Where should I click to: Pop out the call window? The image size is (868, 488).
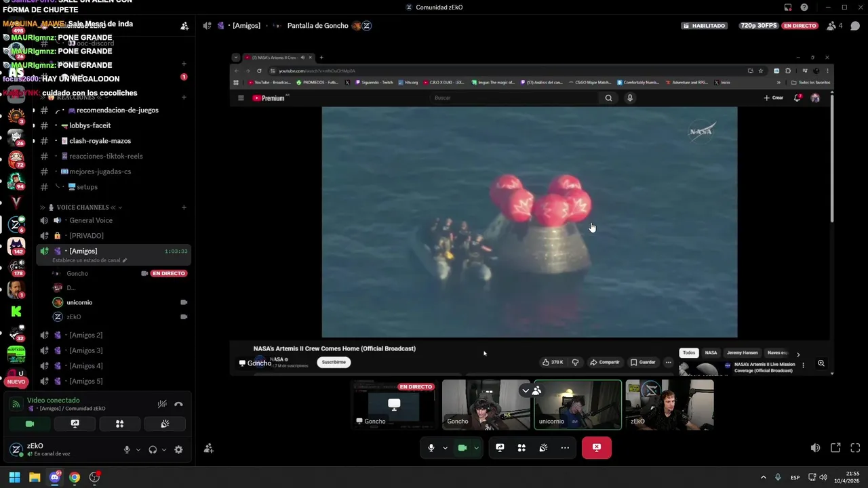click(835, 448)
